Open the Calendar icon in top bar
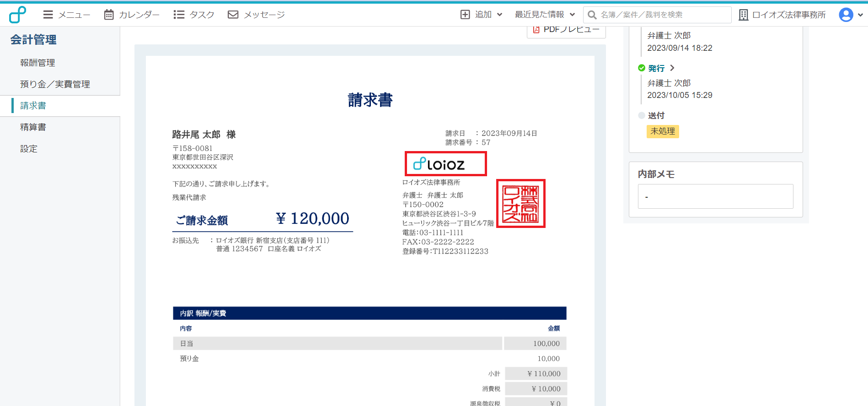868x406 pixels. click(109, 15)
